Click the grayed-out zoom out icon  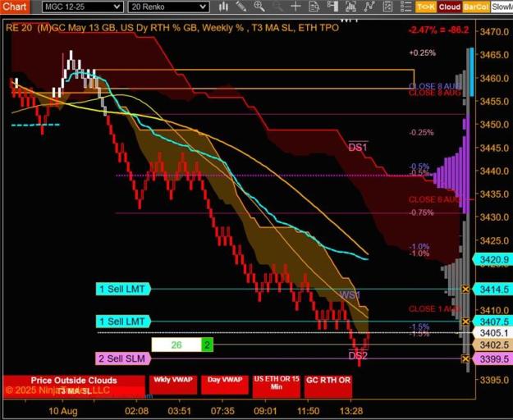pyautogui.click(x=277, y=7)
